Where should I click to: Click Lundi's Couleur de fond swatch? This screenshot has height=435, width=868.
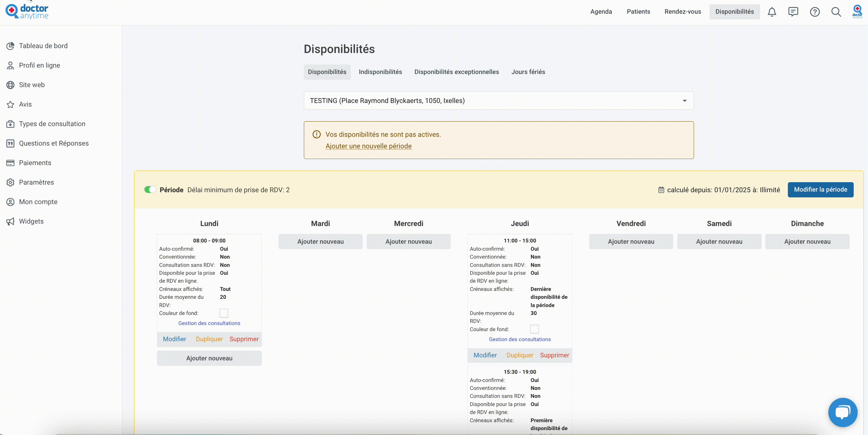(224, 313)
